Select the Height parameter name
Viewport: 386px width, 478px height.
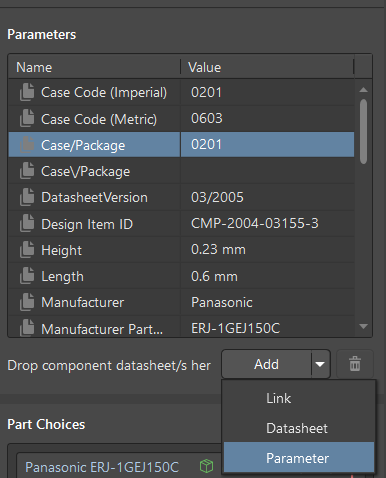point(62,250)
